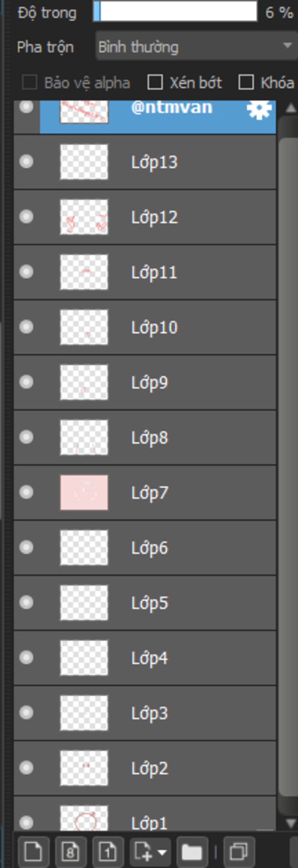
Task: Hide the Lớp13 layer
Action: click(x=26, y=162)
